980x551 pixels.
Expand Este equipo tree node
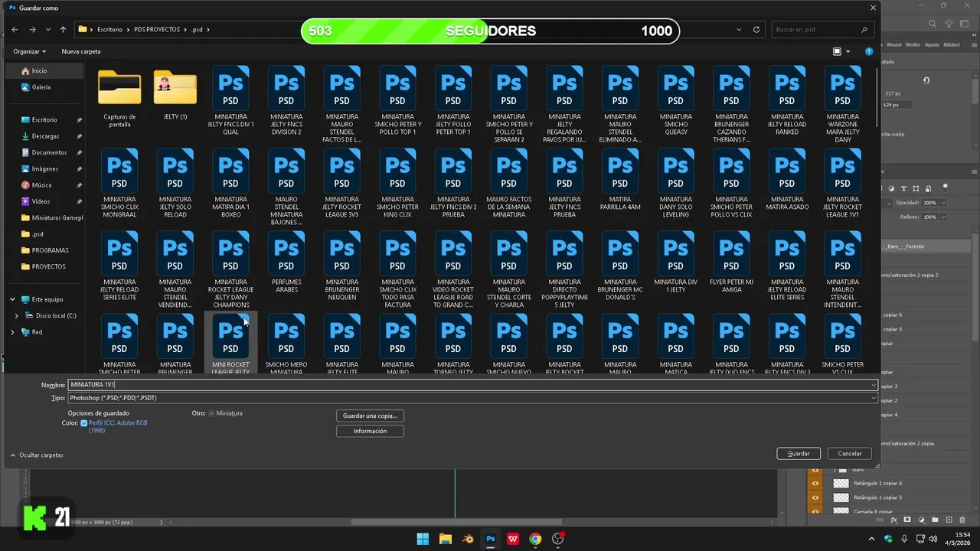click(x=12, y=299)
